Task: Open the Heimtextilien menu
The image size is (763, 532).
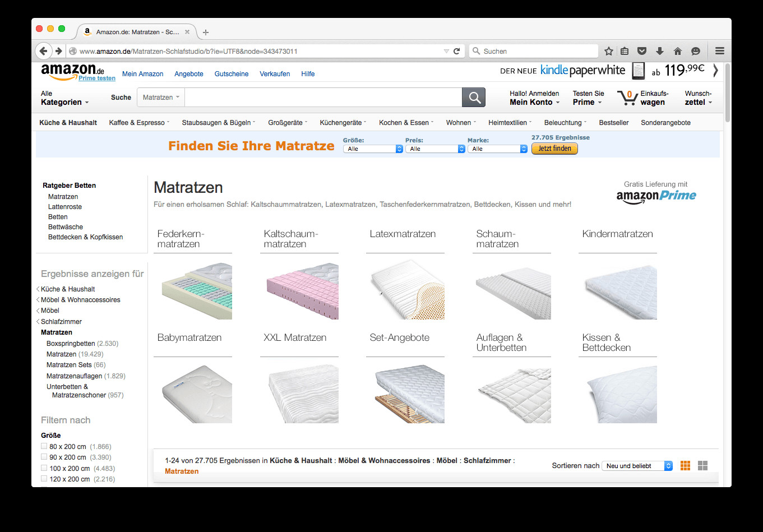Action: 510,123
